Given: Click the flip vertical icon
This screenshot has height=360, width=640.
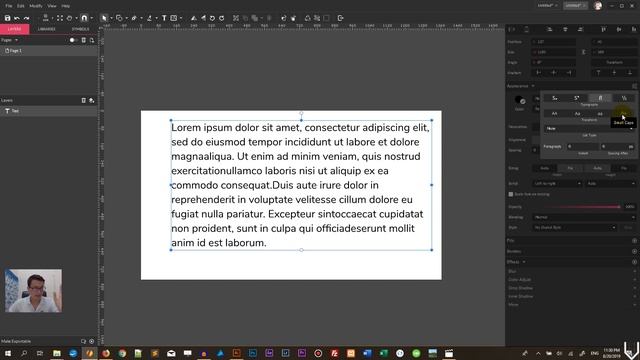Looking at the screenshot, I should coord(203,18).
